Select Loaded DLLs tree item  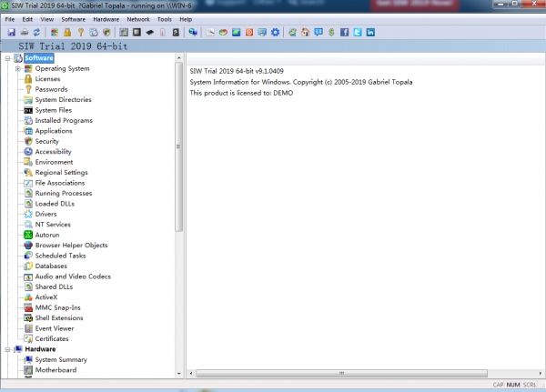[x=55, y=204]
